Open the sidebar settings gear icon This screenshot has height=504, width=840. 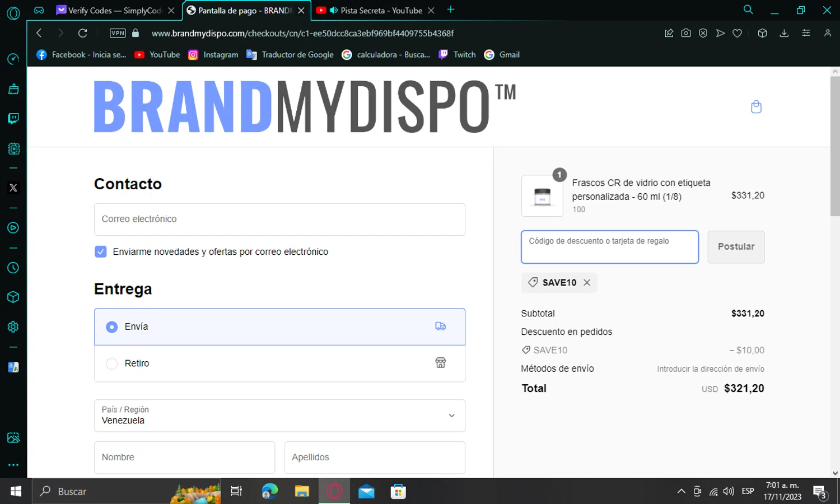coord(13,326)
